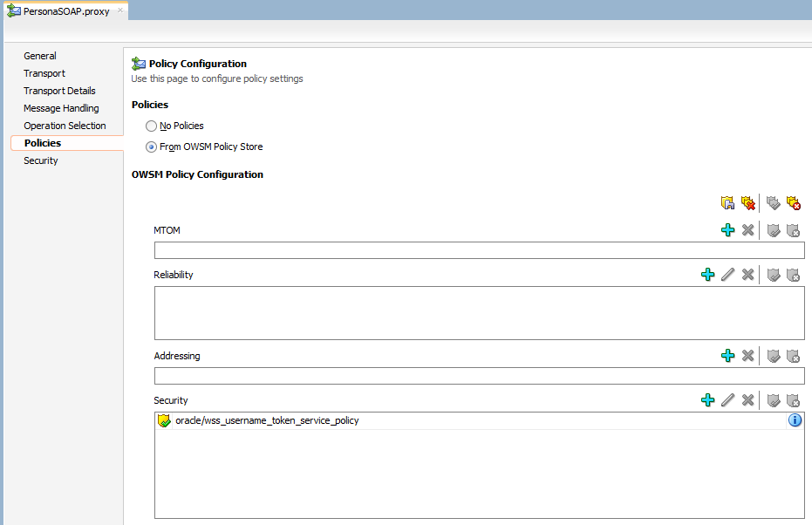Edit the Reliability policy
812x525 pixels.
coord(727,274)
